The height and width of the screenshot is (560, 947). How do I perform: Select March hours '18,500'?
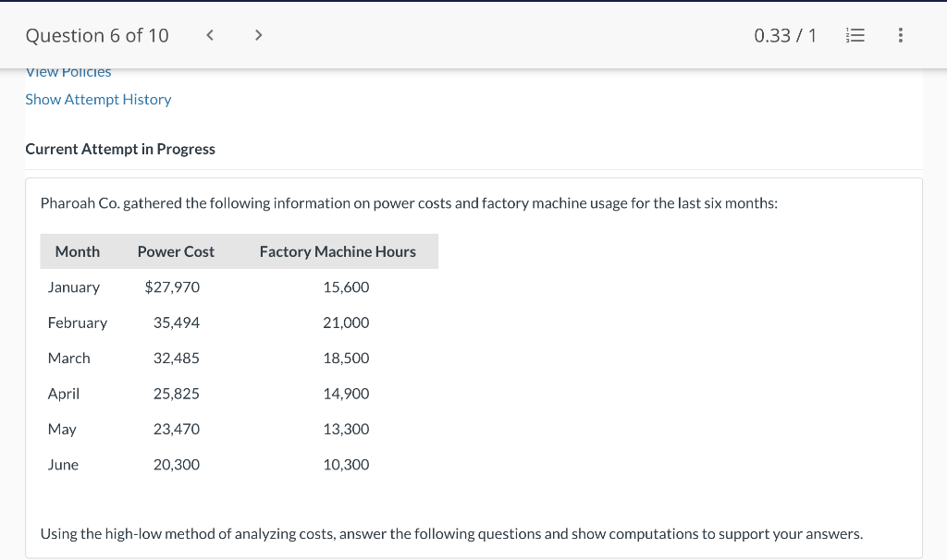(346, 359)
